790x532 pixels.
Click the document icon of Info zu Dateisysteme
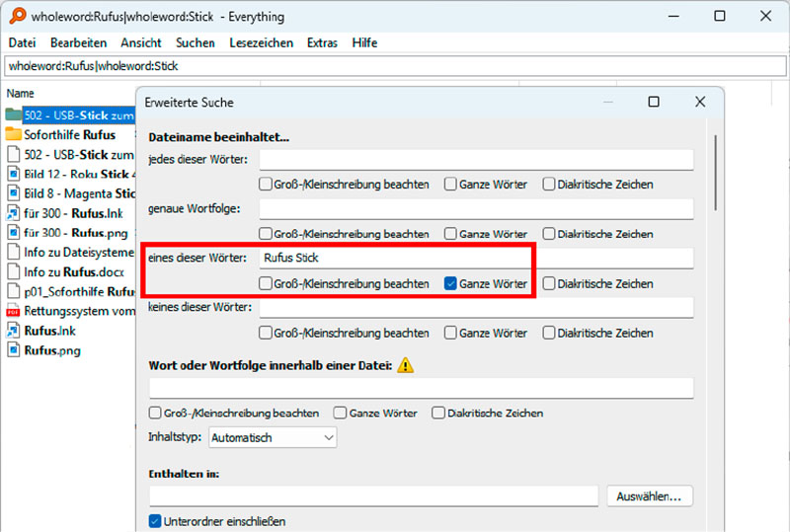click(14, 252)
